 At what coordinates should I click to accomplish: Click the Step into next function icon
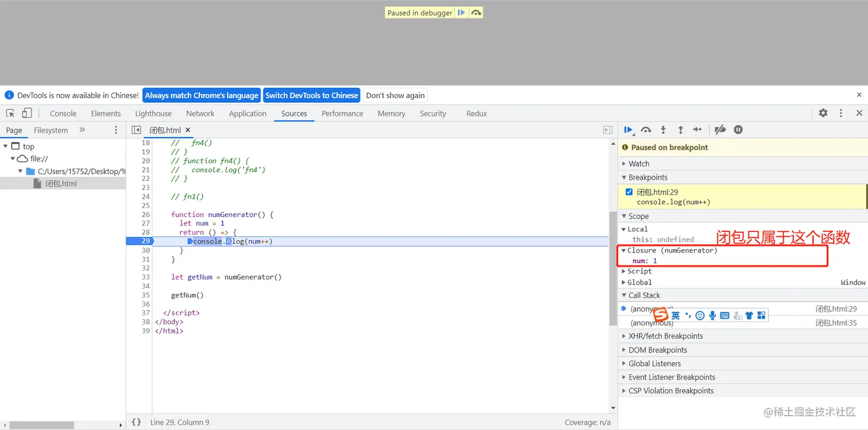[663, 130]
